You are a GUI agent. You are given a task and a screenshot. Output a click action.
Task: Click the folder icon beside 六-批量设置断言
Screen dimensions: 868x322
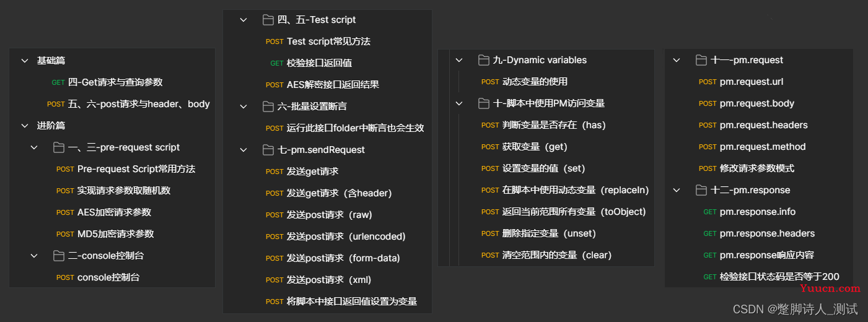(268, 107)
